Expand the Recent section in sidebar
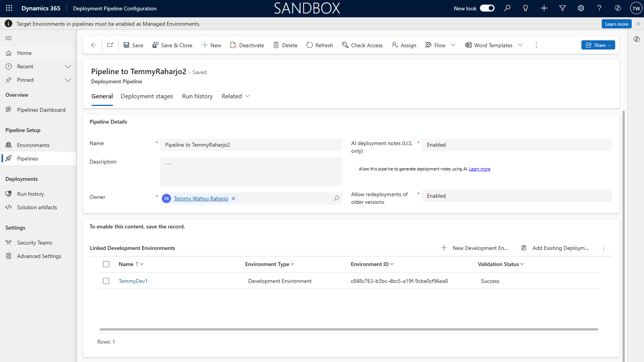 [68, 66]
